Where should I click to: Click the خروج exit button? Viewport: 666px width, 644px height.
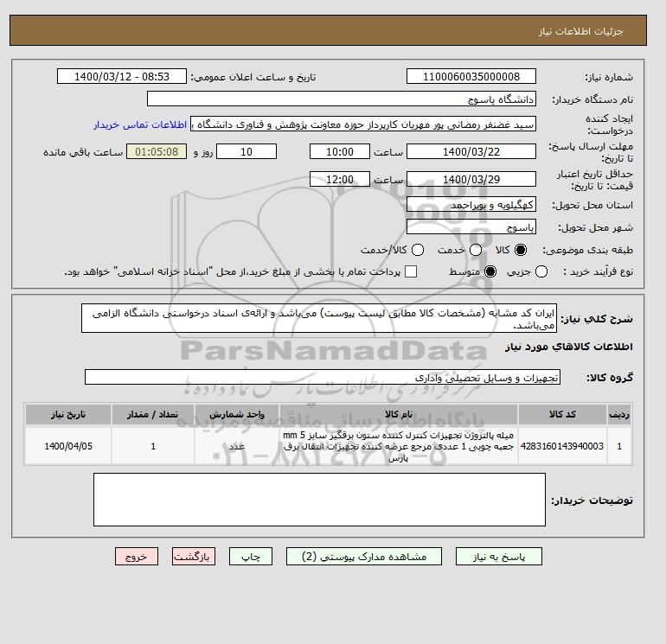pyautogui.click(x=137, y=557)
